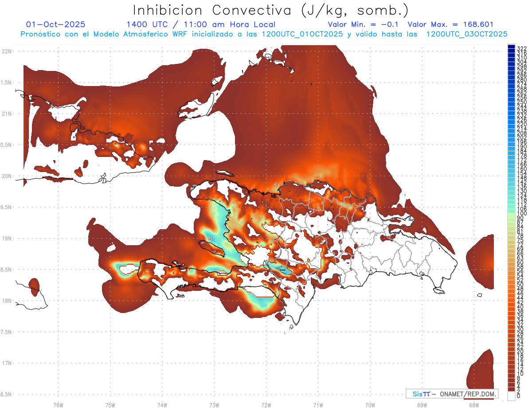Click the '322' value on the color scale

click(x=521, y=48)
